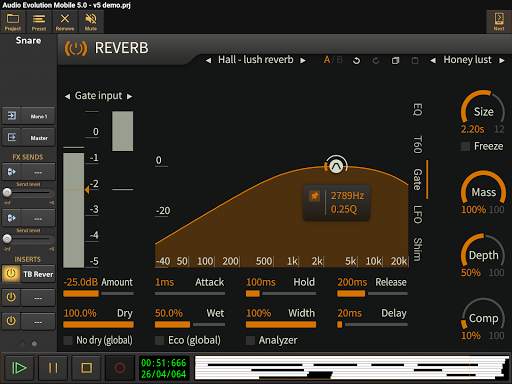
Task: Click the Release slider bar
Action: (372, 294)
